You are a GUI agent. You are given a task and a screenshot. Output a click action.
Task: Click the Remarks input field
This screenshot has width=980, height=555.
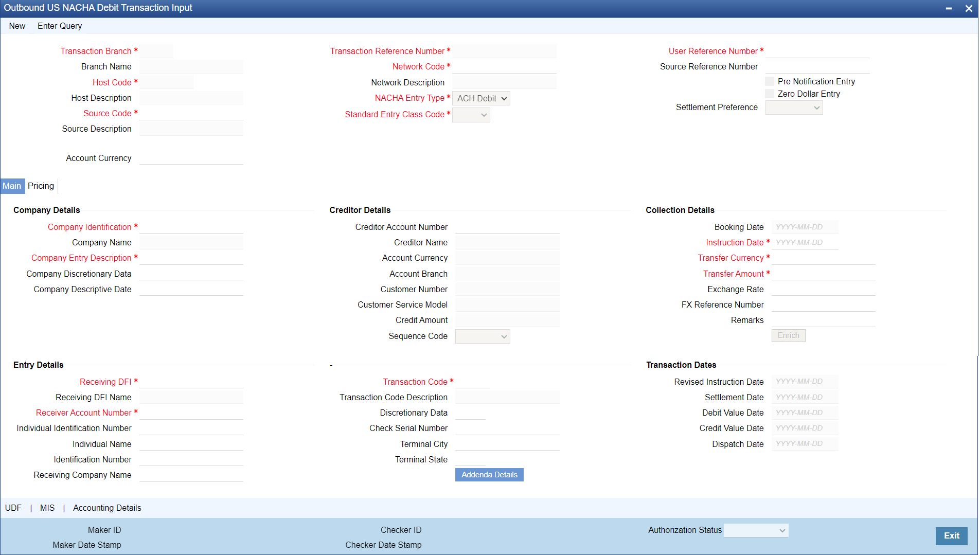coord(823,320)
